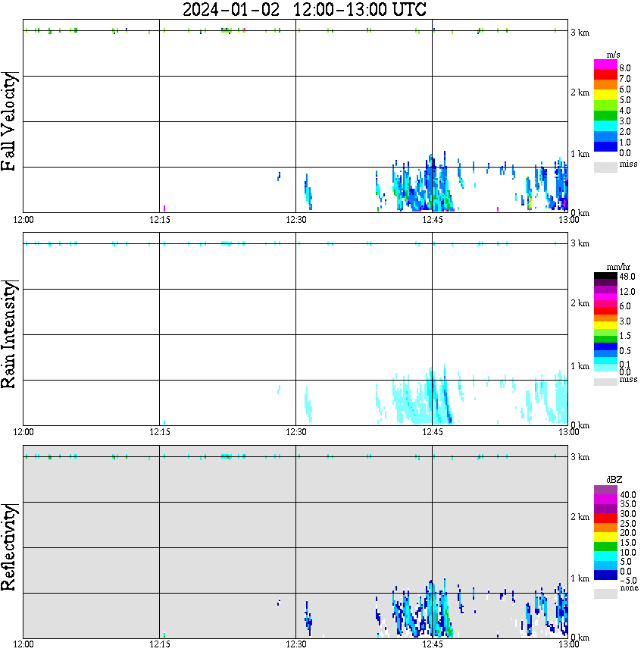Click the Fall Velocity axis label
Image resolution: width=644 pixels, height=658 pixels.
(x=8, y=121)
